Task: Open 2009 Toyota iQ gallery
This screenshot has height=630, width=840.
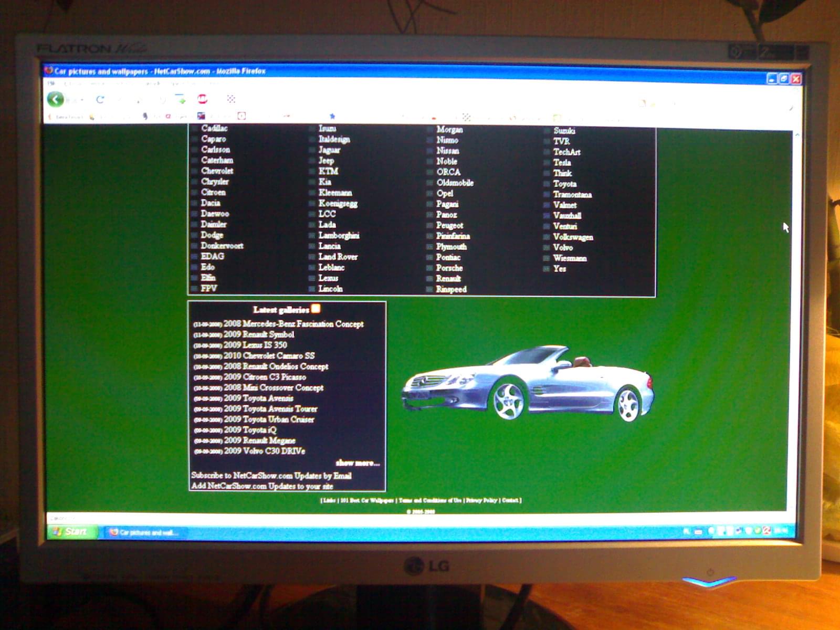Action: pos(250,430)
